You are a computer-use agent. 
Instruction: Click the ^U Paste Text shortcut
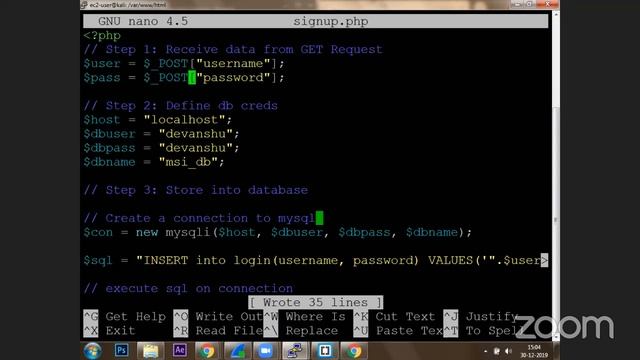398,331
